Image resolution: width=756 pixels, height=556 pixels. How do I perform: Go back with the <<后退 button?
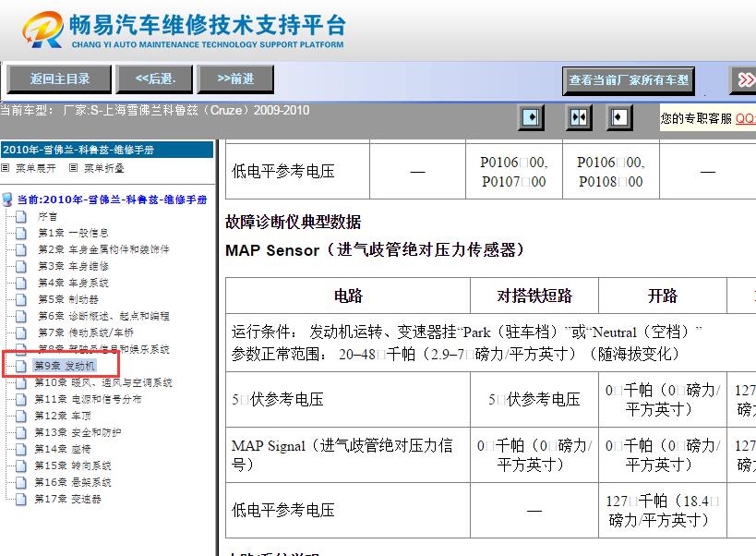click(156, 79)
